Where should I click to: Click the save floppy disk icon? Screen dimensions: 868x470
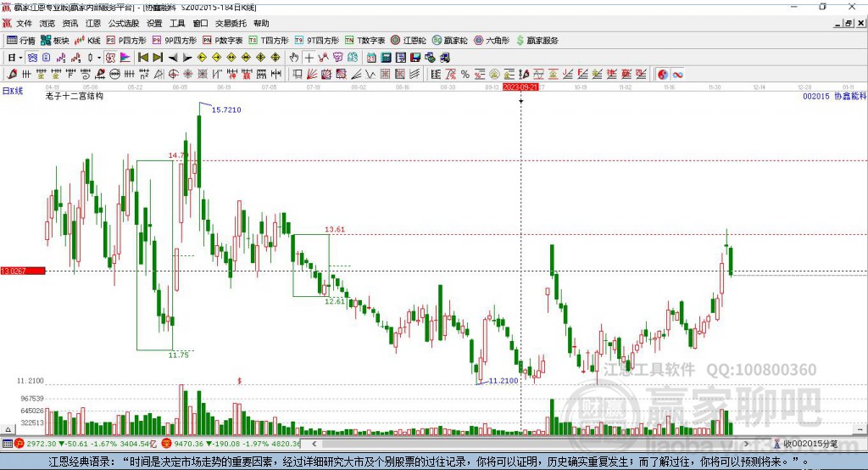point(415,58)
